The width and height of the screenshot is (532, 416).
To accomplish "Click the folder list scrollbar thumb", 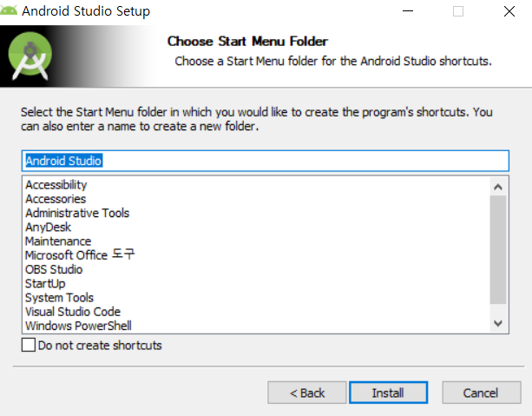I will [498, 249].
